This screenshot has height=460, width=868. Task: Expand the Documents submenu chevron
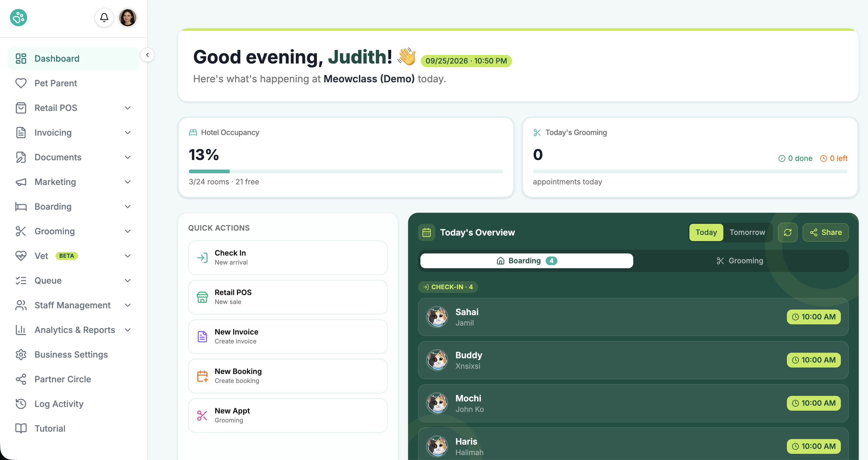pyautogui.click(x=128, y=157)
